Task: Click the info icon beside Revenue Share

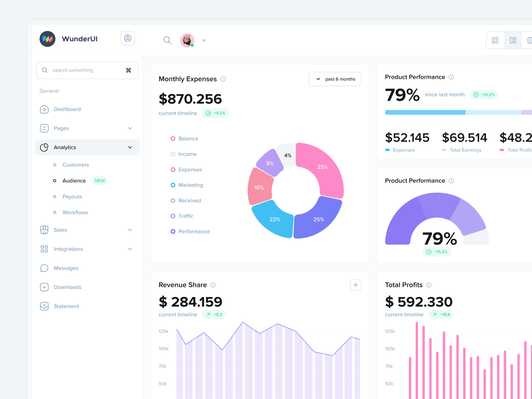Action: [x=213, y=285]
